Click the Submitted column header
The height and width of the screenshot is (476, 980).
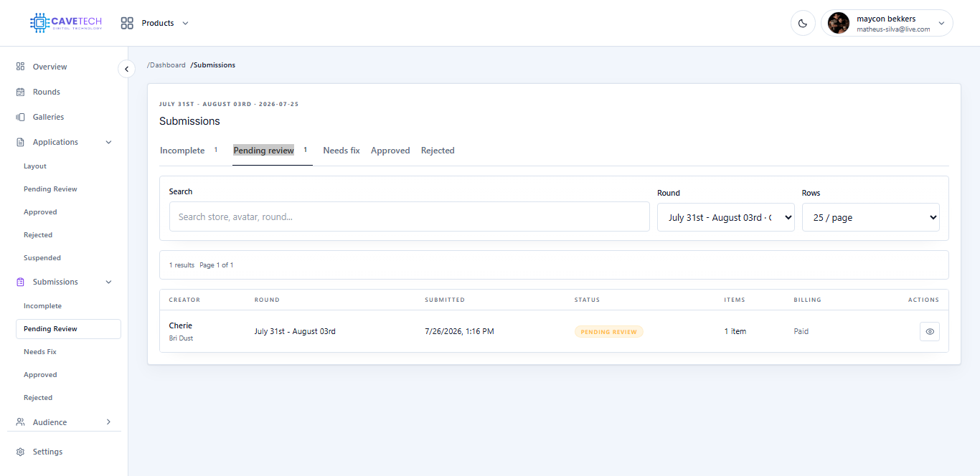point(445,300)
